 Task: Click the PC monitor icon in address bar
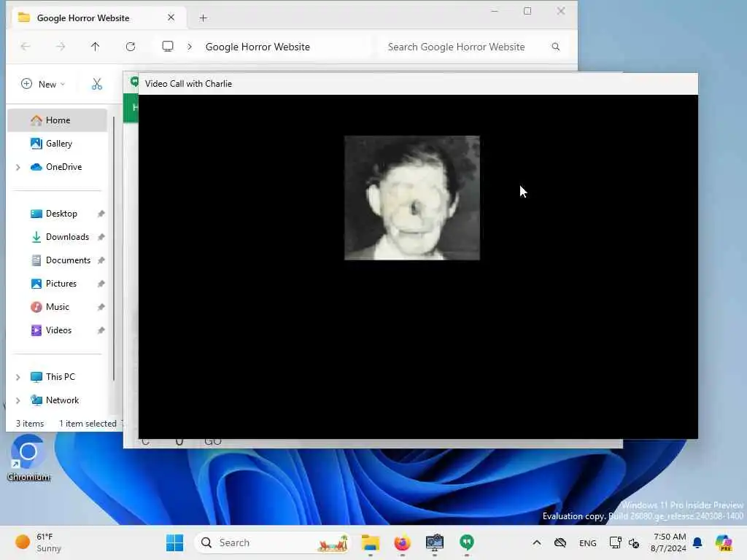click(x=168, y=47)
